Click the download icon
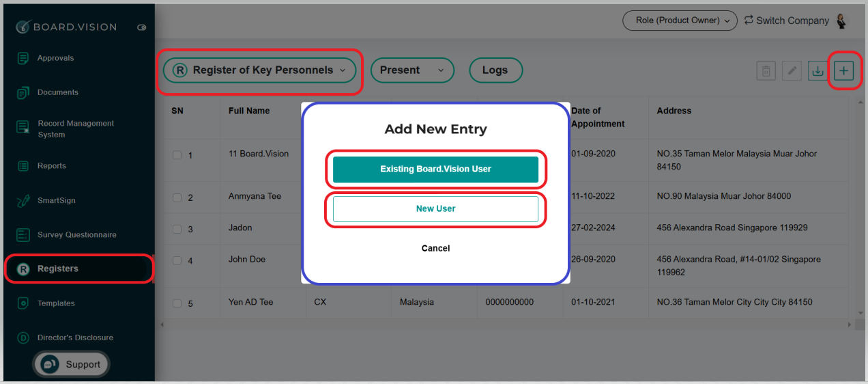Screen dimensions: 868x384 [817, 70]
